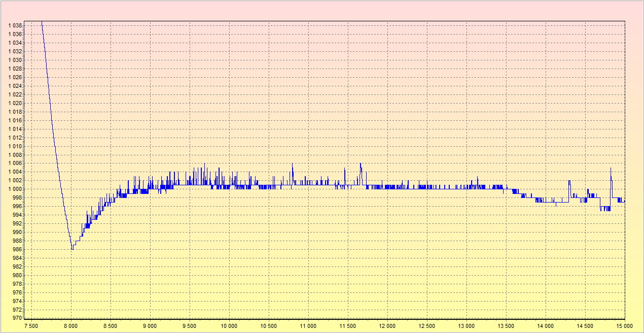This screenshot has width=644, height=333.
Task: Click the '1 000' y-axis label
Action: 15,189
